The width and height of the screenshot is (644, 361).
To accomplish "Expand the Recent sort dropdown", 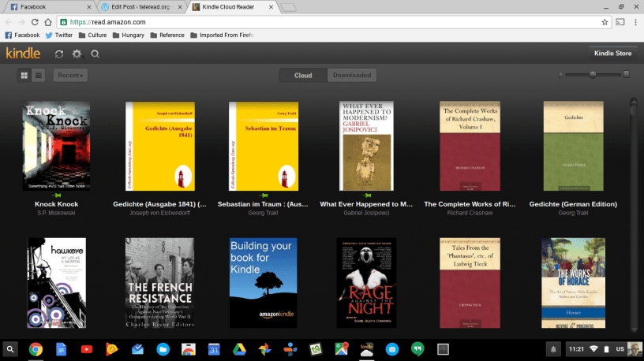I will pos(70,75).
